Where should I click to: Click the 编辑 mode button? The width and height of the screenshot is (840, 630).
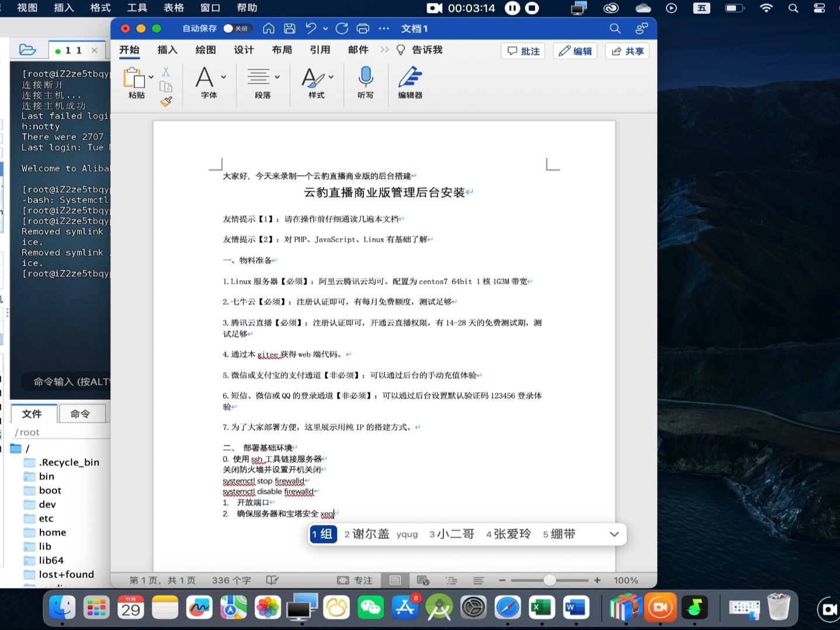(x=575, y=51)
